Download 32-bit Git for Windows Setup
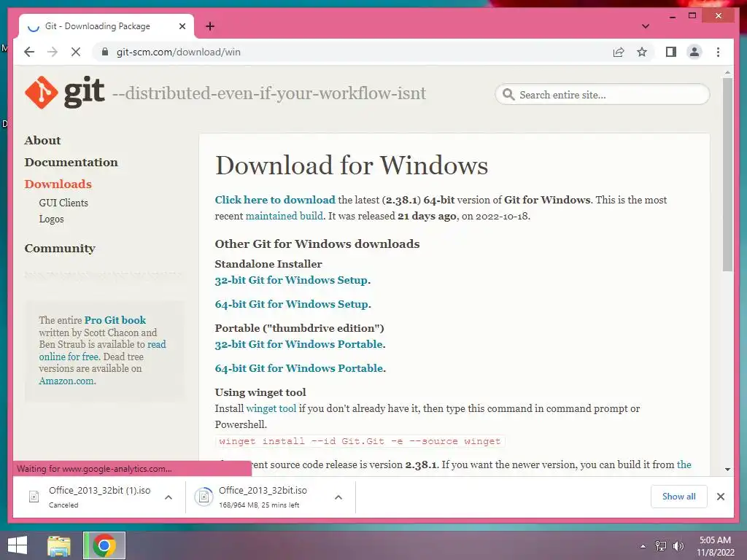This screenshot has height=560, width=747. 291,280
